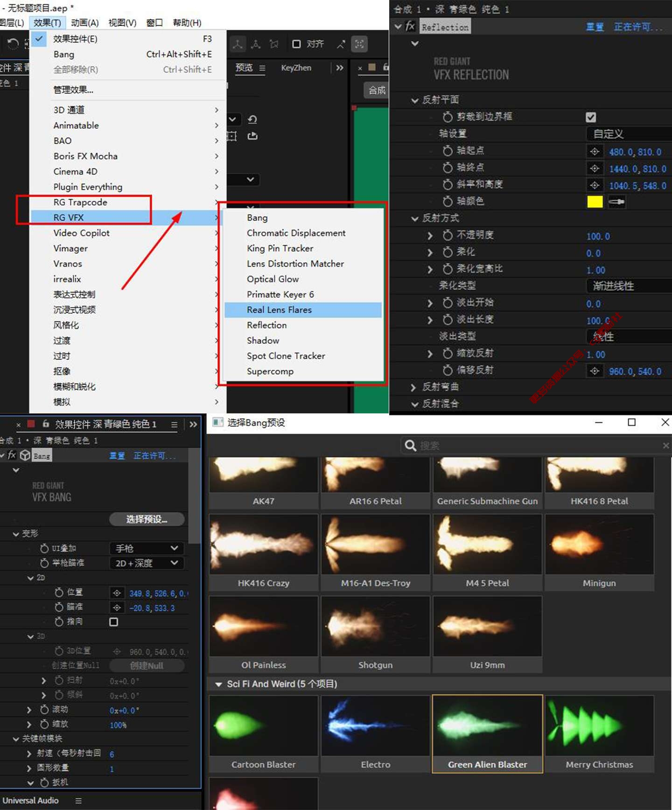
Task: Click 正在许可 link for Reflection effect
Action: coord(637,27)
